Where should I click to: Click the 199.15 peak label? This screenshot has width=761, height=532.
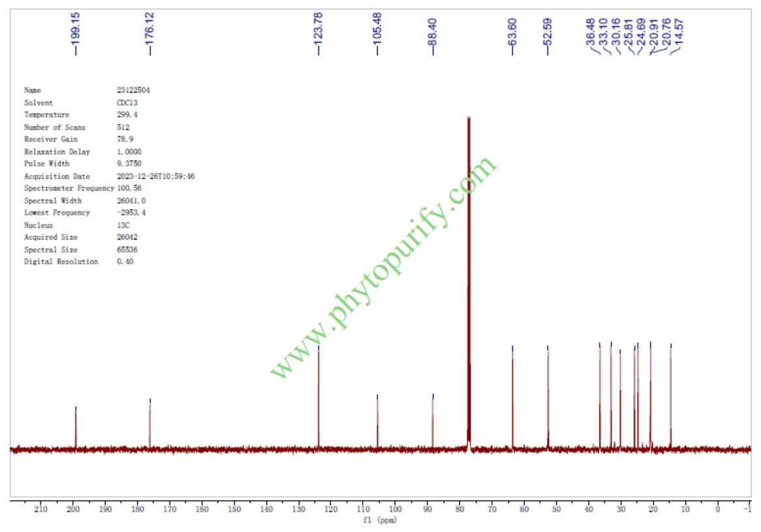pyautogui.click(x=76, y=31)
